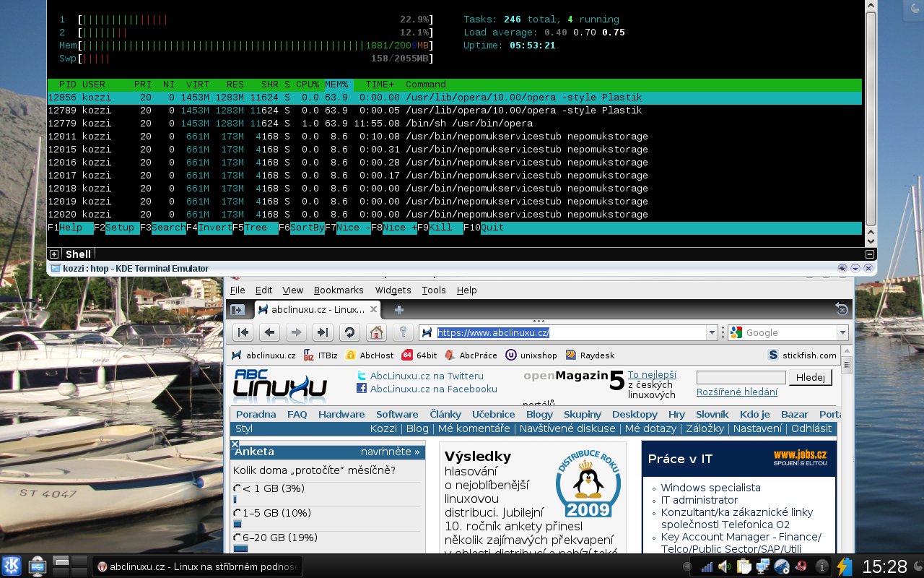The image size is (924, 578).
Task: Click F6 SortBy in htop
Action: click(x=302, y=228)
